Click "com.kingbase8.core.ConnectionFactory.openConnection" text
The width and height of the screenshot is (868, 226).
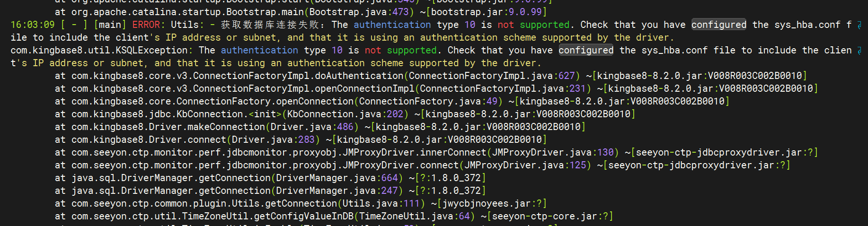point(213,101)
